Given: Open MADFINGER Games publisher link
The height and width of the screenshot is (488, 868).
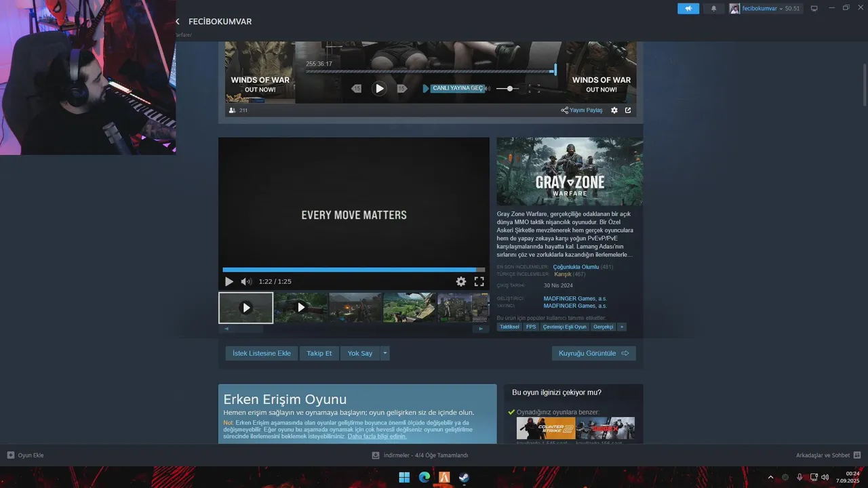Looking at the screenshot, I should [575, 306].
